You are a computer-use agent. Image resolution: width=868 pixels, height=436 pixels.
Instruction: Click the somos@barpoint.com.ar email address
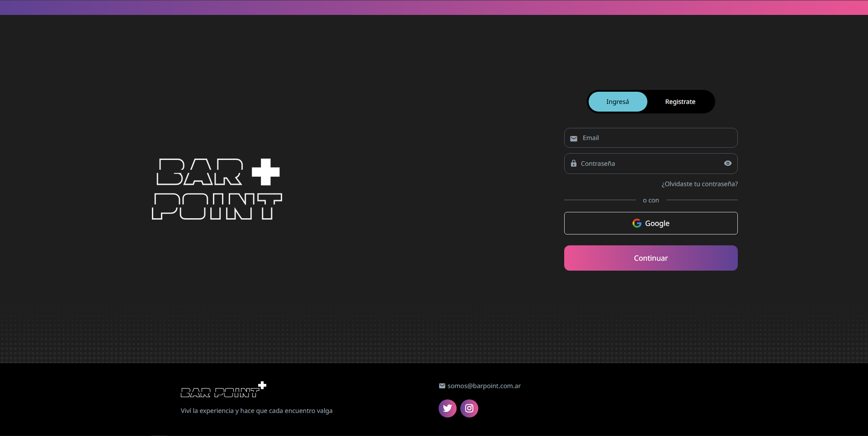pos(484,386)
